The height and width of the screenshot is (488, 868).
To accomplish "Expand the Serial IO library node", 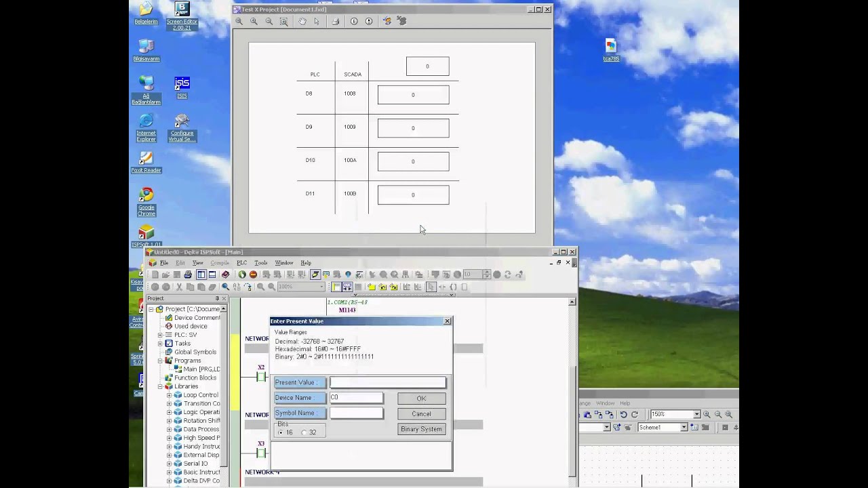I will click(170, 464).
